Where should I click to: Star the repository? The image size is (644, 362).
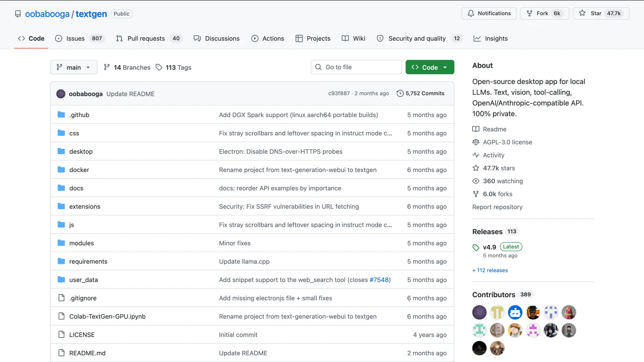[x=601, y=13]
